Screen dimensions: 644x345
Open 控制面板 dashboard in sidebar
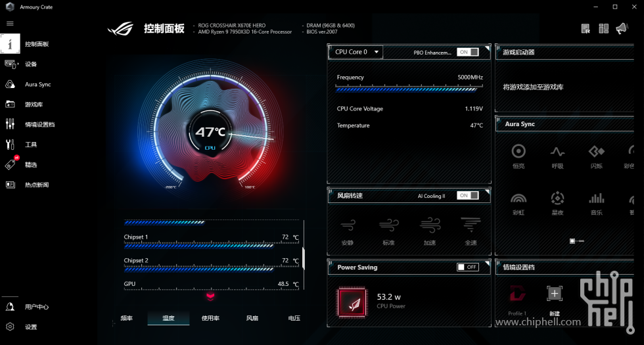tap(37, 44)
